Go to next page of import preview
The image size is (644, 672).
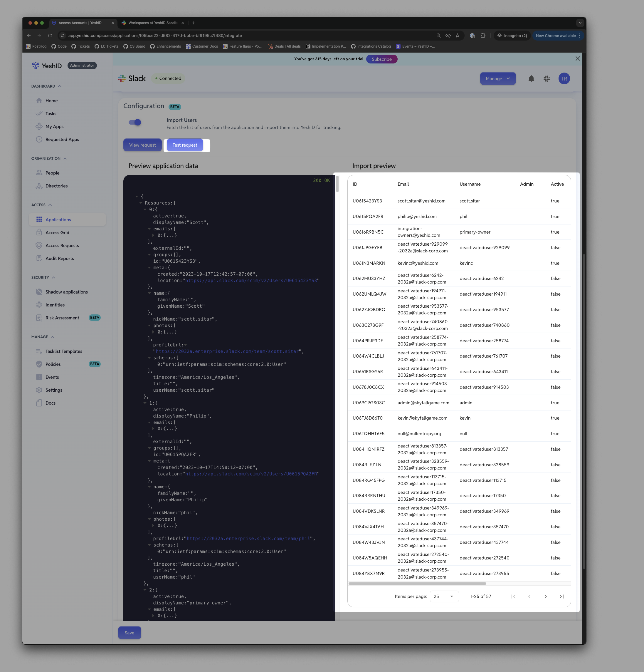point(545,596)
